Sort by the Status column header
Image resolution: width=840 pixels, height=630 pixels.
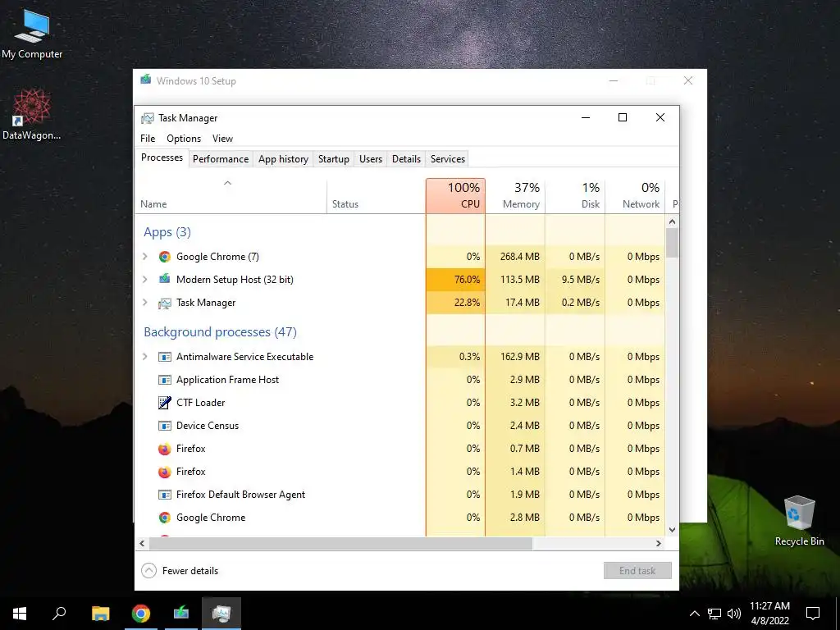pos(376,196)
